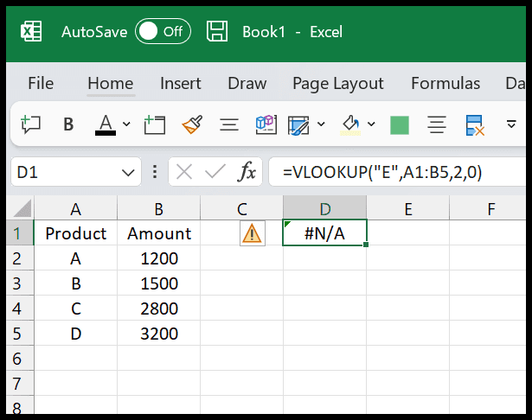Open the Name Box dropdown
The image size is (532, 420).
point(128,173)
